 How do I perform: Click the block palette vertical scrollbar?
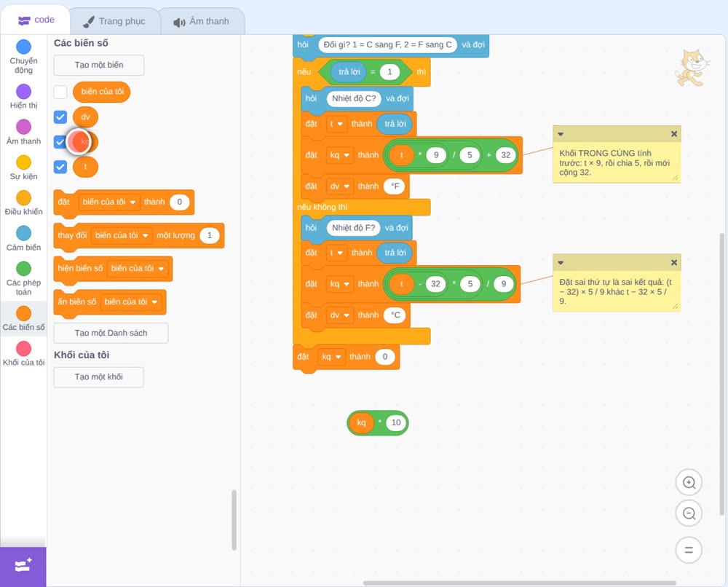(x=234, y=520)
